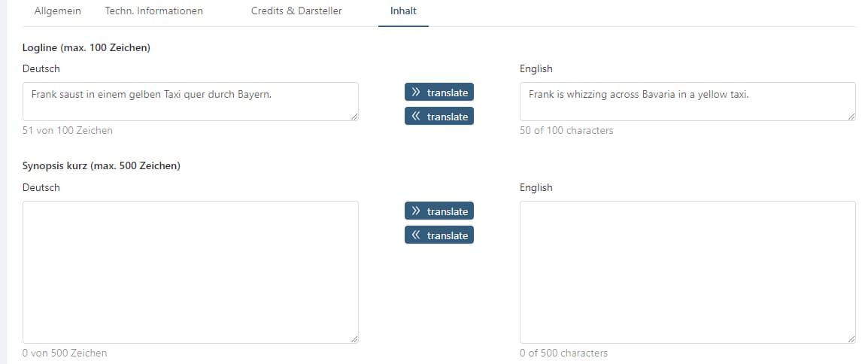Translate the Logline from English to German
868x364 pixels.
[439, 117]
